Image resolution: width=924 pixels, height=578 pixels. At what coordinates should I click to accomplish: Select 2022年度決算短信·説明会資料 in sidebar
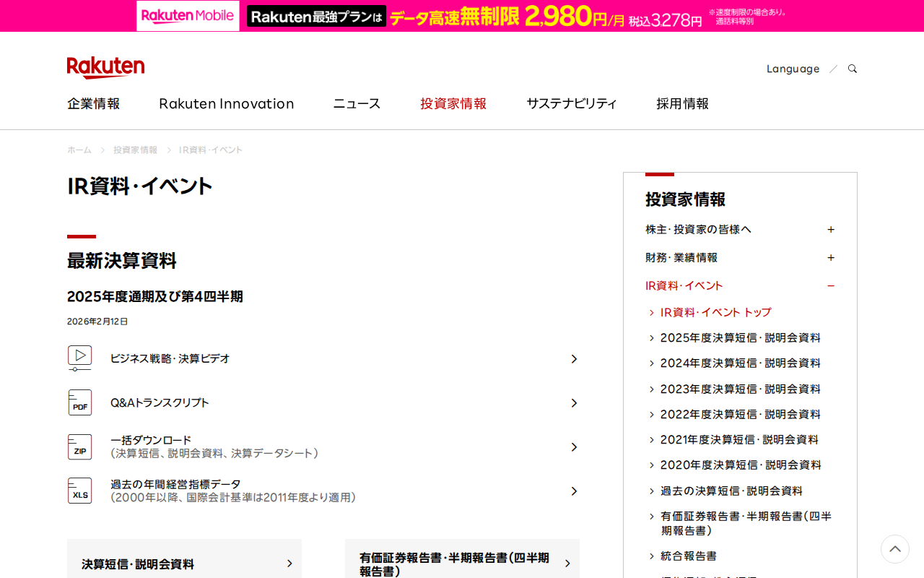741,414
